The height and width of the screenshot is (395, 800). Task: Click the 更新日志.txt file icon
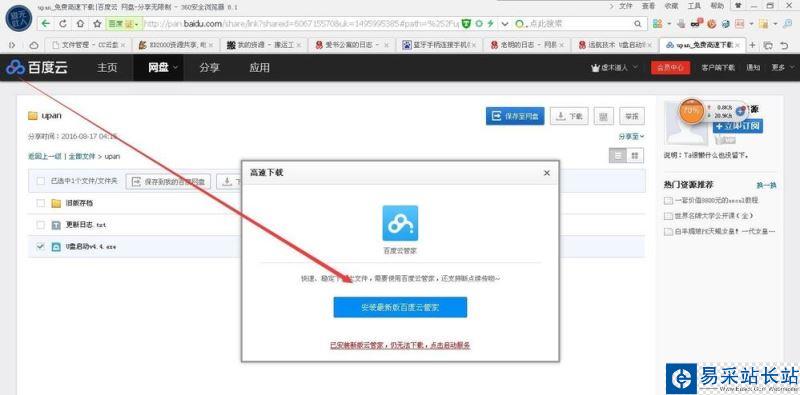(56, 225)
